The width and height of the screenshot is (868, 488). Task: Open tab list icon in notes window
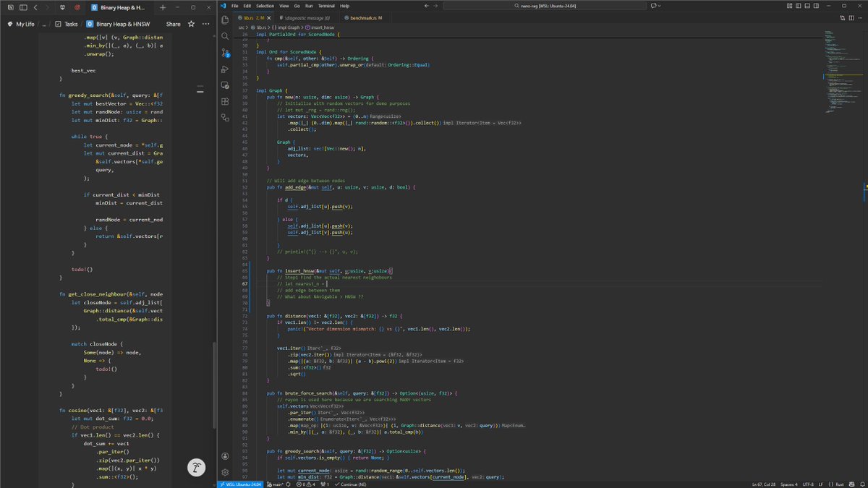click(x=10, y=7)
